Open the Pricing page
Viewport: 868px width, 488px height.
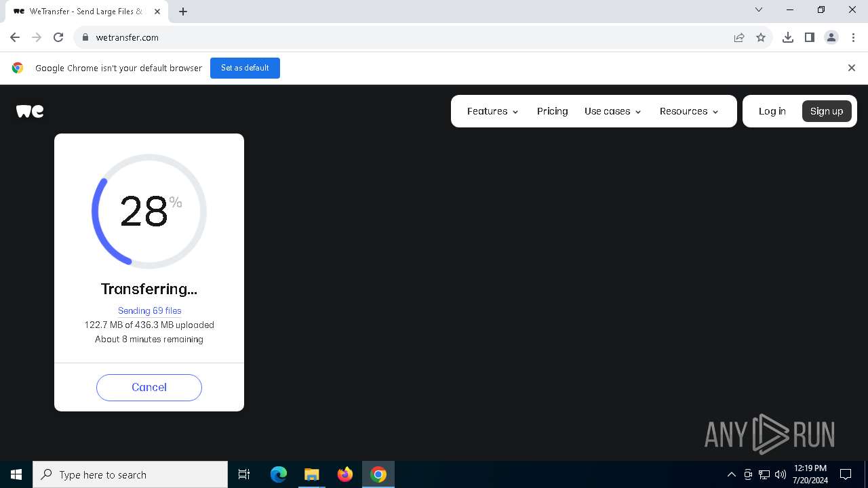pyautogui.click(x=553, y=111)
